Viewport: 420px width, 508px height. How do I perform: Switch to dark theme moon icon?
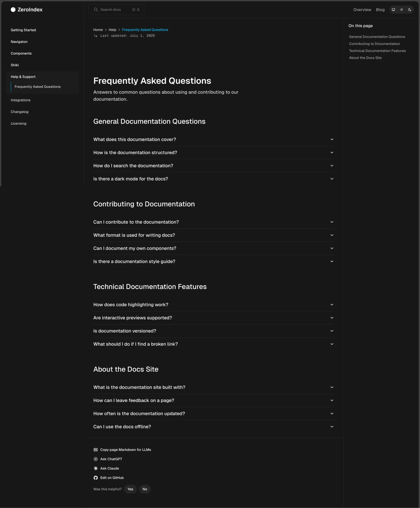tap(410, 10)
